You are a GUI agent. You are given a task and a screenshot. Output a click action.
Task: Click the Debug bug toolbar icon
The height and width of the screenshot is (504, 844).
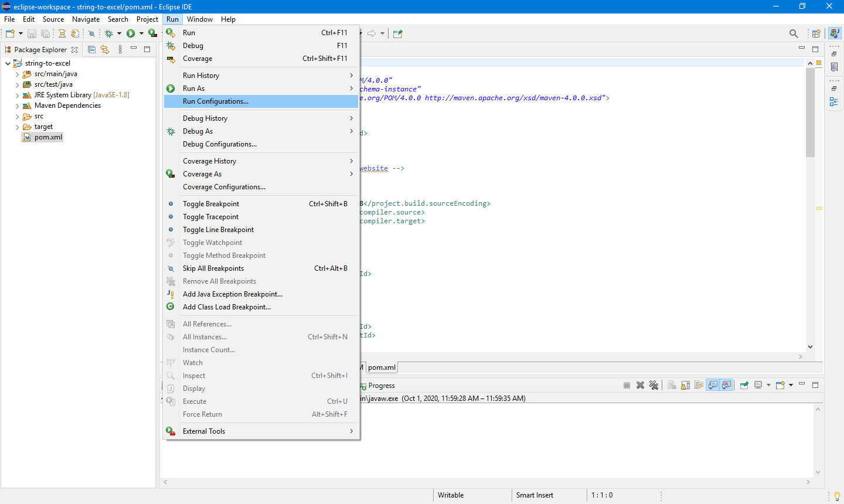(x=108, y=33)
